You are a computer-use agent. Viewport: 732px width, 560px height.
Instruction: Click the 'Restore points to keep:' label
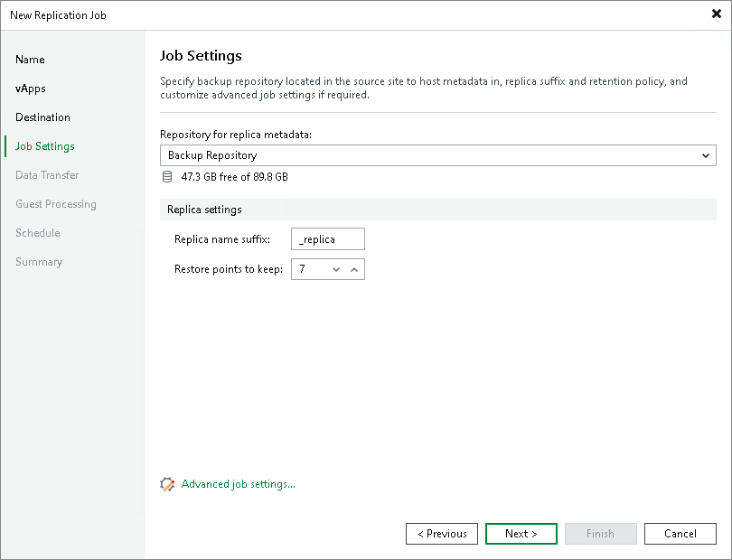pyautogui.click(x=229, y=269)
